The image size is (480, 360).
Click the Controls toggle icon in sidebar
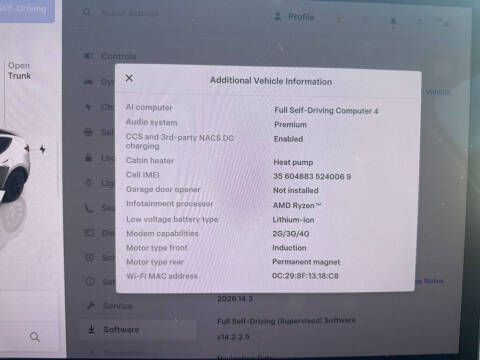click(88, 56)
